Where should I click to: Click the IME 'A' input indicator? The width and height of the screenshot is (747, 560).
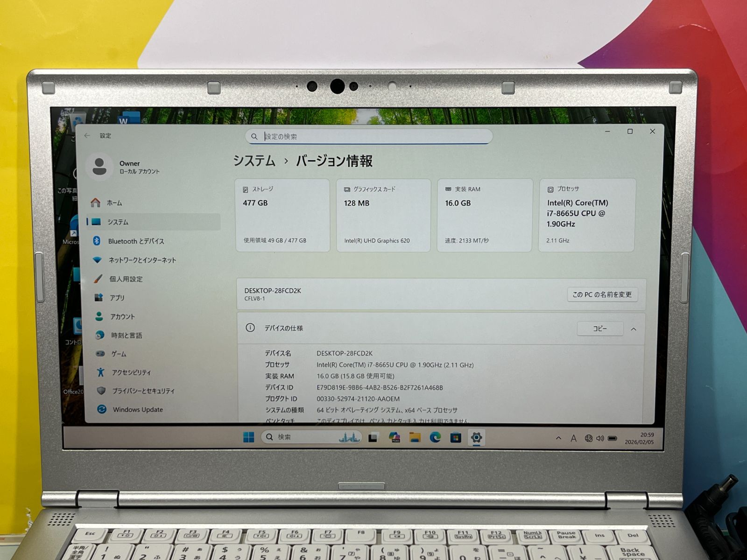[x=573, y=438]
